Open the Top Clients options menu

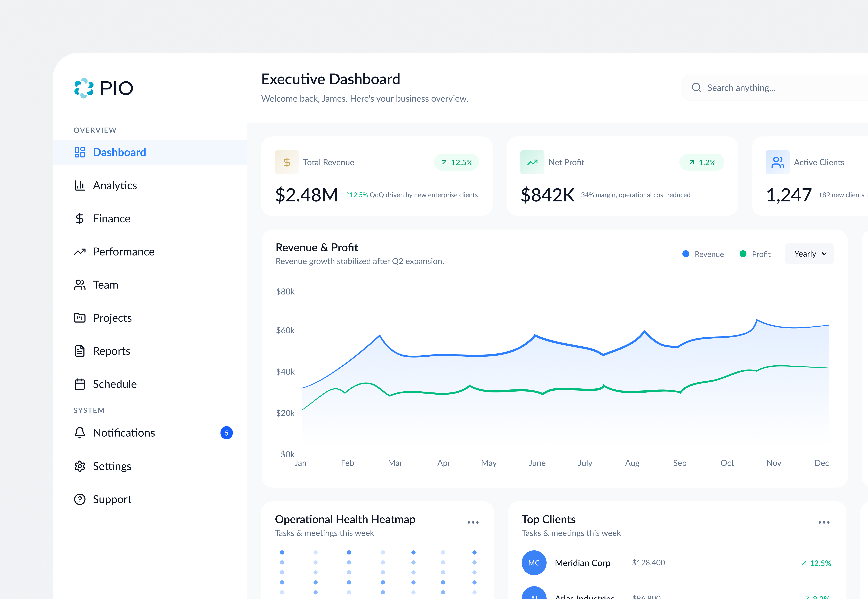[824, 522]
